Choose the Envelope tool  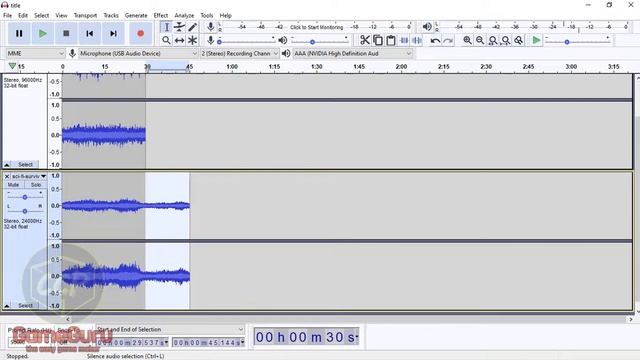(179, 27)
